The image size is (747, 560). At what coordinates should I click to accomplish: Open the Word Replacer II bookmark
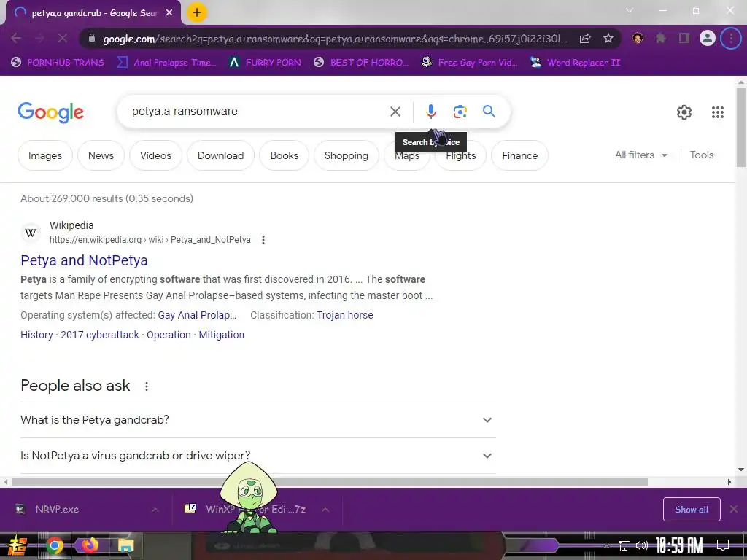(576, 63)
